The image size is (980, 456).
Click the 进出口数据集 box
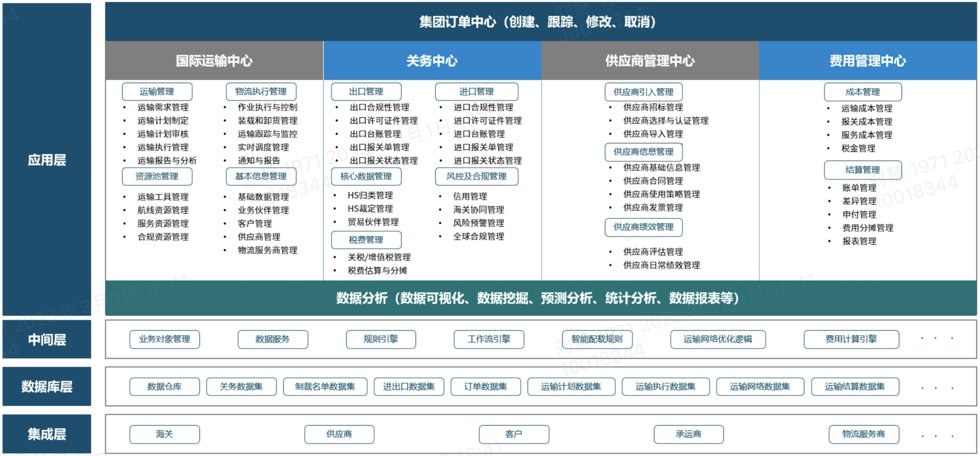point(409,387)
